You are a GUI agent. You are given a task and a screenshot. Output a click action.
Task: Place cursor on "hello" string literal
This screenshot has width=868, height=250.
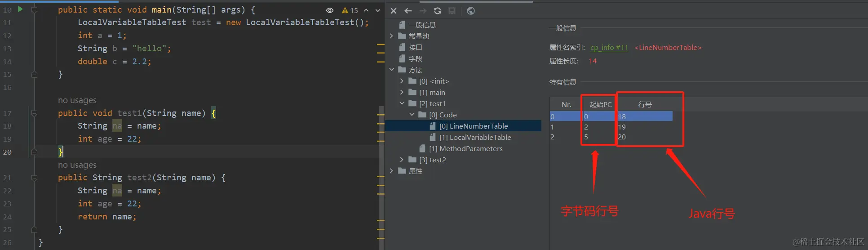[x=149, y=48]
